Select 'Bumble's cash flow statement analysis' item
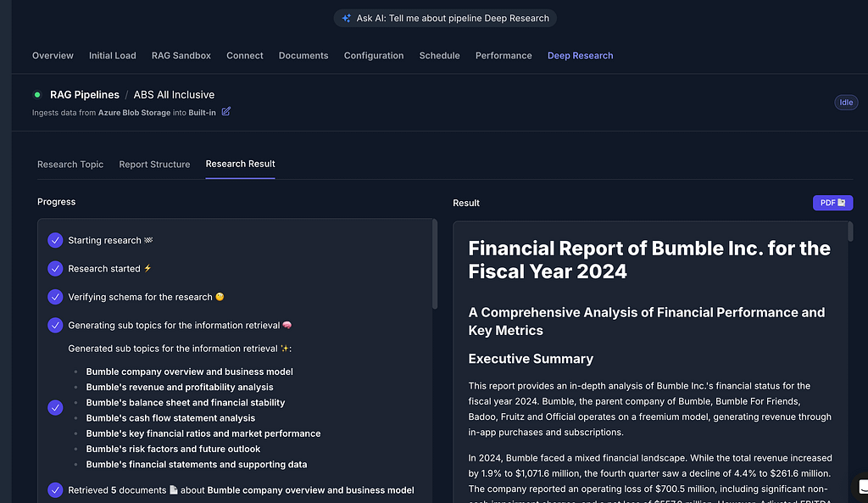This screenshot has height=503, width=868. pos(170,418)
